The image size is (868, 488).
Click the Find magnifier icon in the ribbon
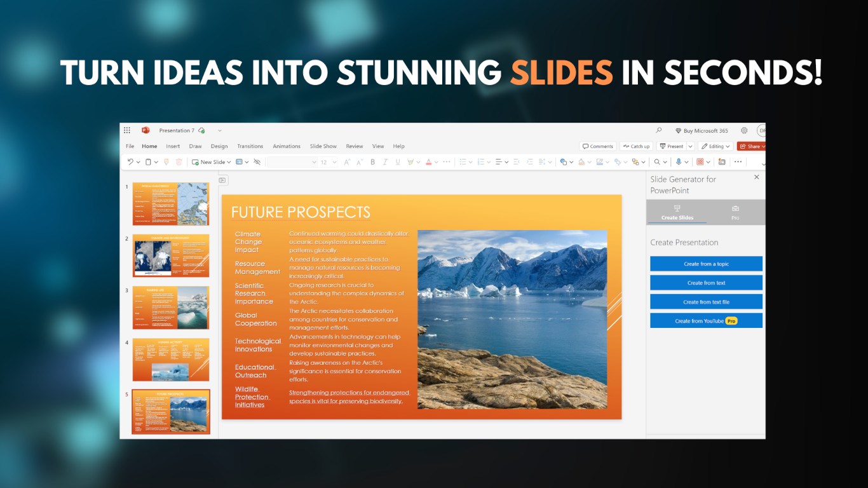pyautogui.click(x=657, y=162)
